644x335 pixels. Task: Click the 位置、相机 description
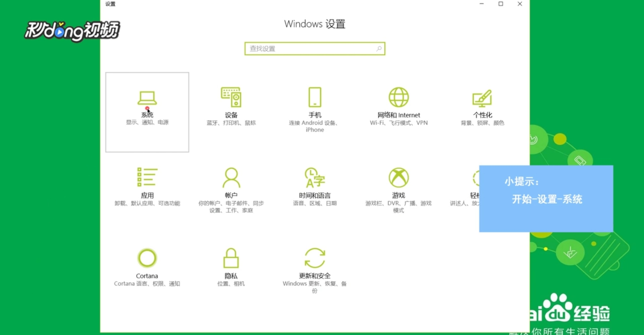coord(231,284)
